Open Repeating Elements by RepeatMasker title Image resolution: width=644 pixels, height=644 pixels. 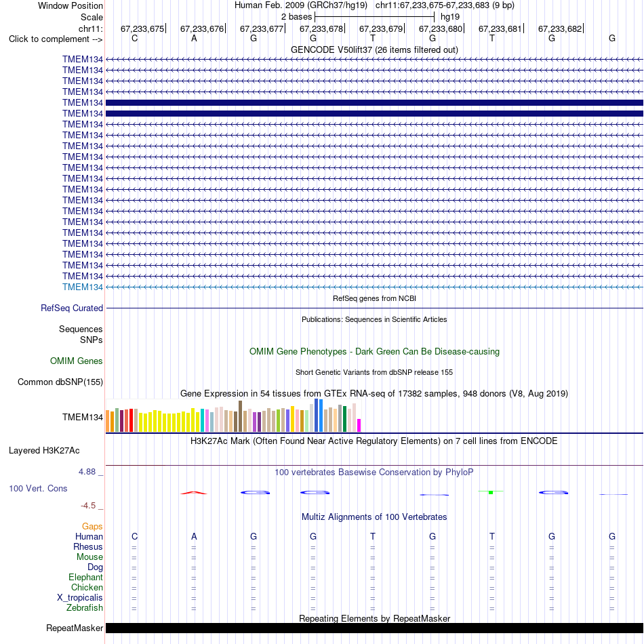pyautogui.click(x=374, y=618)
